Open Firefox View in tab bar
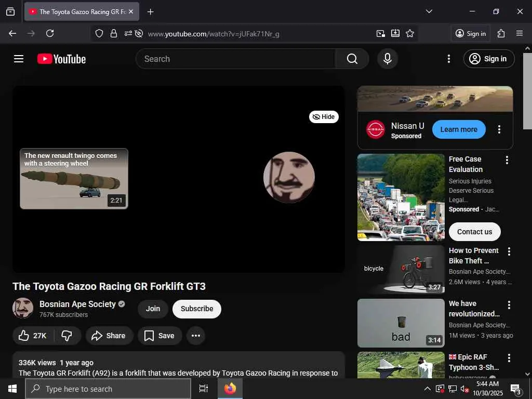532x399 pixels. pyautogui.click(x=10, y=11)
